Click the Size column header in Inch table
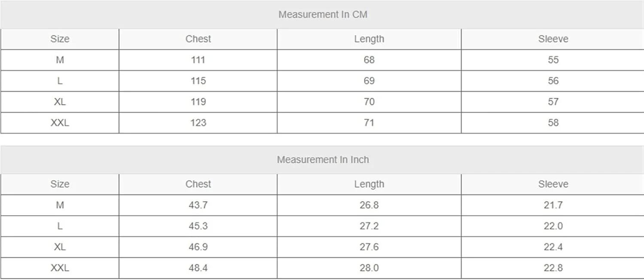Viewport: 644px width, 280px height. 60,184
